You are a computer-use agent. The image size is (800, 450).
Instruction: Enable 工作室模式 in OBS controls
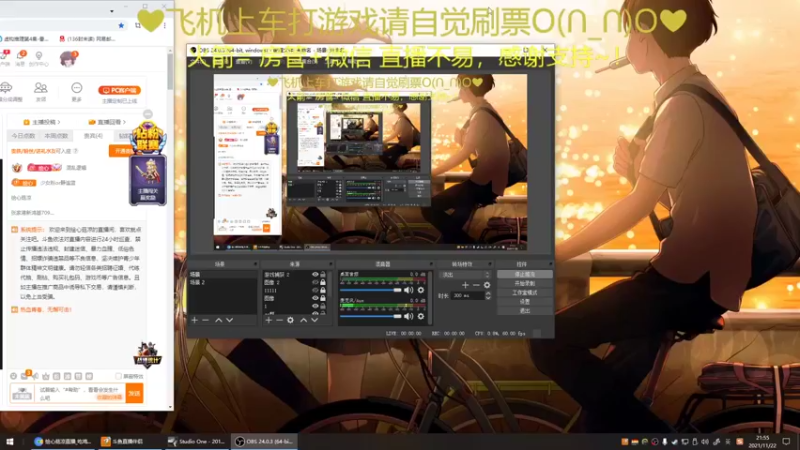coord(524,293)
